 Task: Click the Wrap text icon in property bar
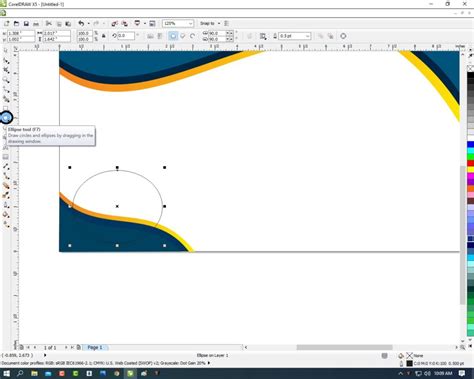[263, 36]
